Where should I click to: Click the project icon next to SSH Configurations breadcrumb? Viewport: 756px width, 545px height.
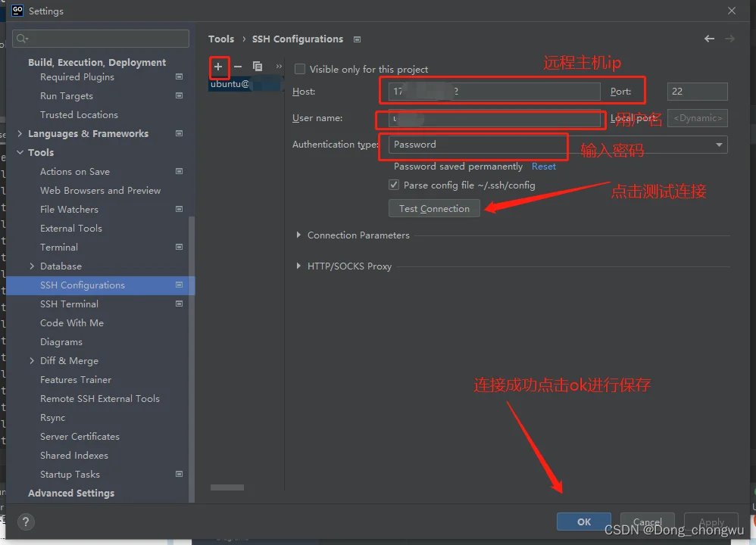[358, 39]
